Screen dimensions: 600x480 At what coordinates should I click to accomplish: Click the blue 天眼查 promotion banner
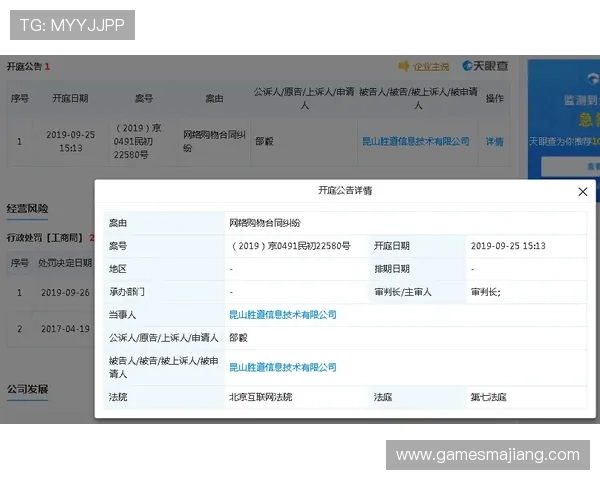563,119
